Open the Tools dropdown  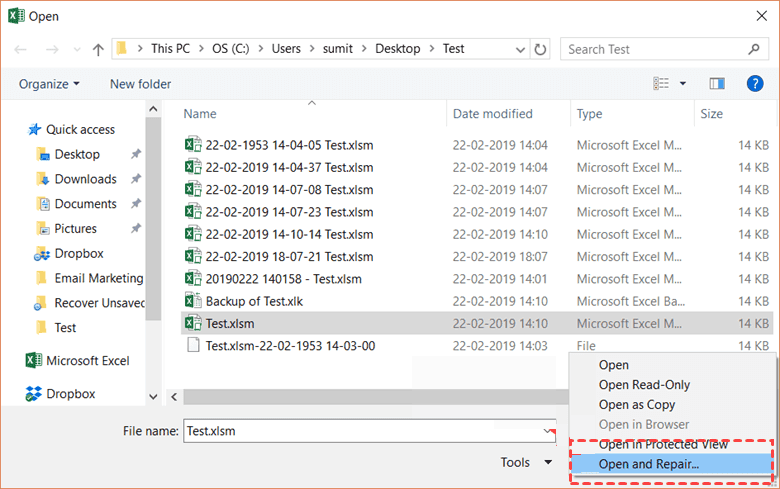click(x=526, y=463)
